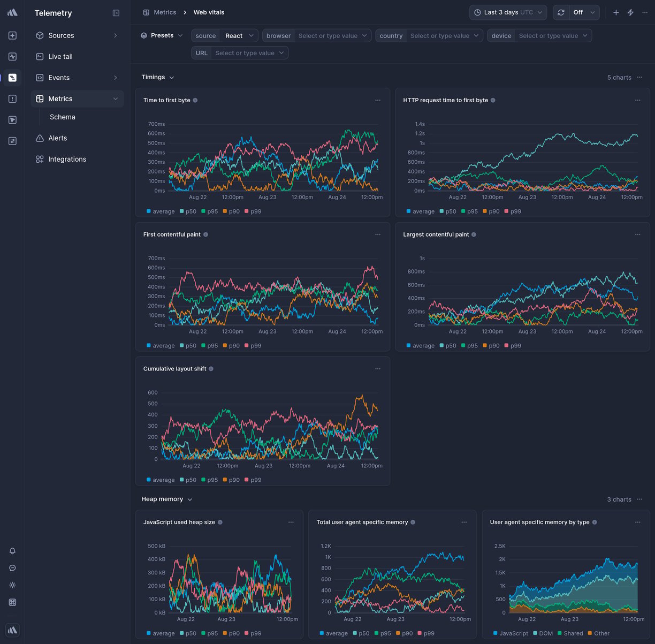
Task: Open the auto-refresh Off dropdown
Action: 584,12
